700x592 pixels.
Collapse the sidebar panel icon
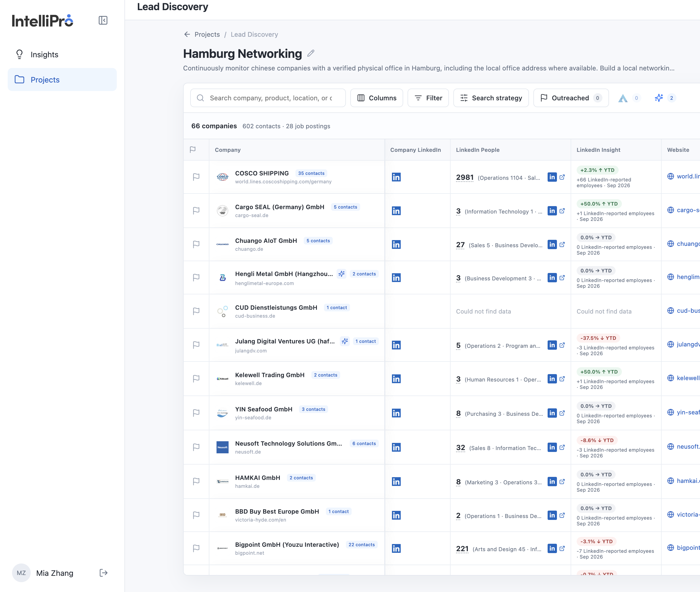(x=103, y=21)
